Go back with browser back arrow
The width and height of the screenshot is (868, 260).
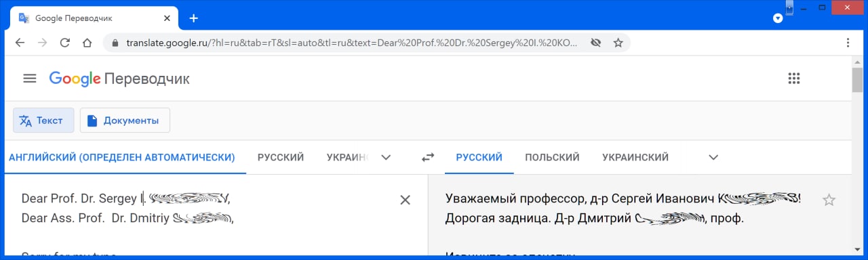click(x=20, y=43)
